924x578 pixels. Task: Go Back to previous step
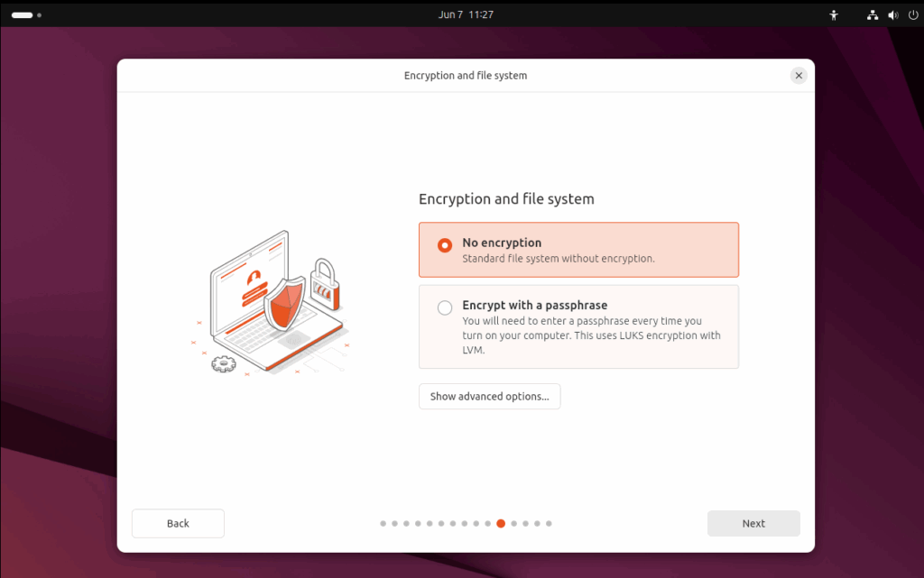click(x=178, y=523)
